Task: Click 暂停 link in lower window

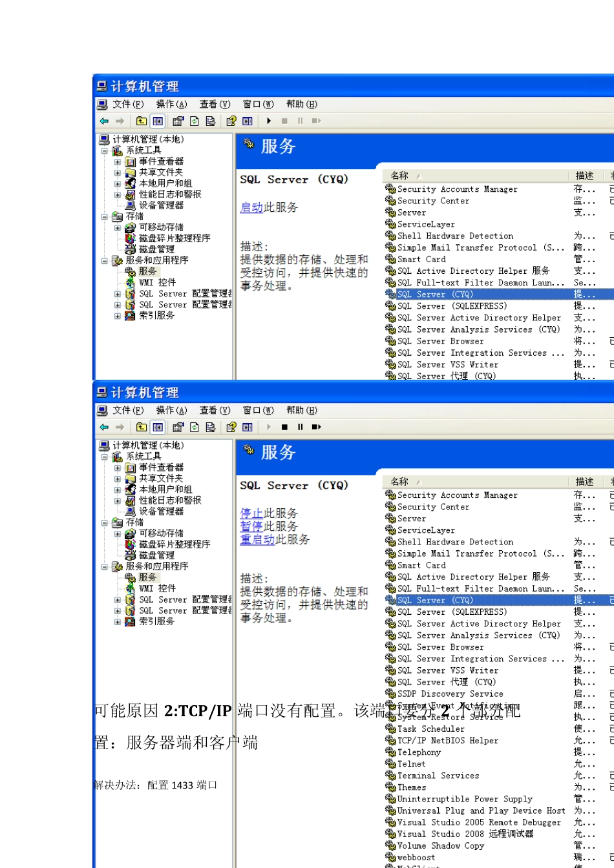Action: click(x=251, y=526)
